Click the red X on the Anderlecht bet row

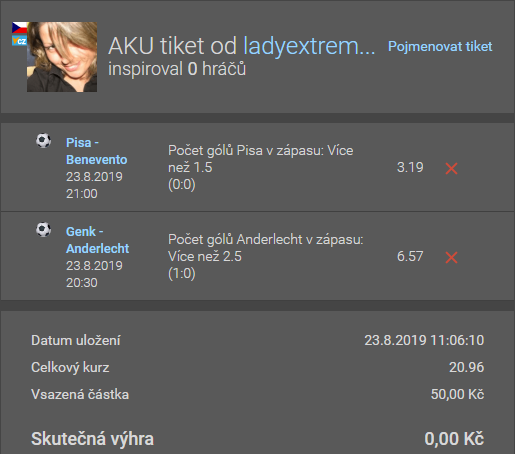coord(451,257)
